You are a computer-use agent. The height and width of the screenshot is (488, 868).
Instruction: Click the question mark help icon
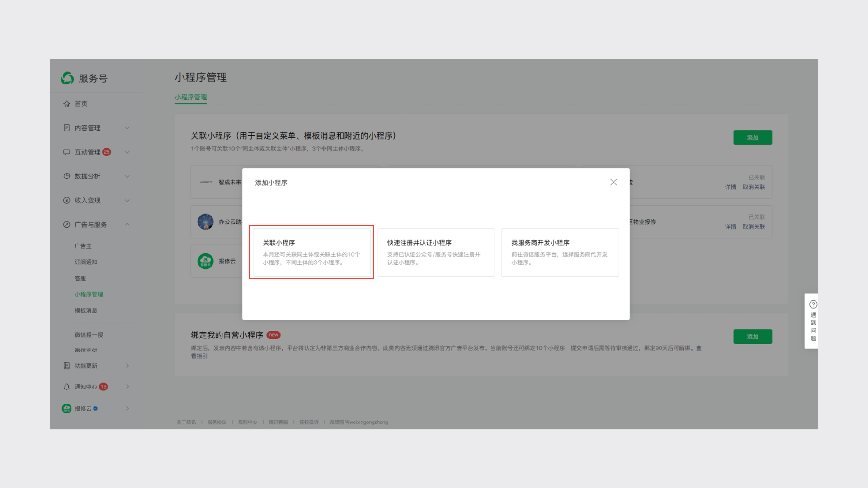(813, 305)
